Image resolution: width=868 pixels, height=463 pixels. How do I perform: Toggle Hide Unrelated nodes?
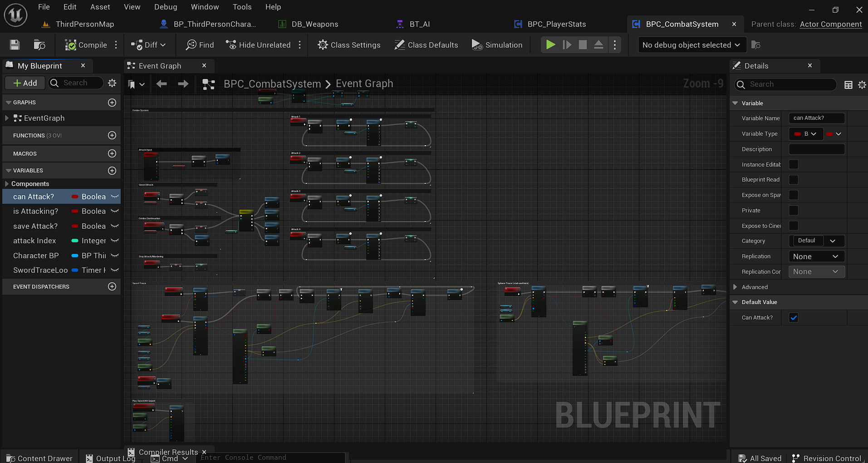click(x=258, y=45)
